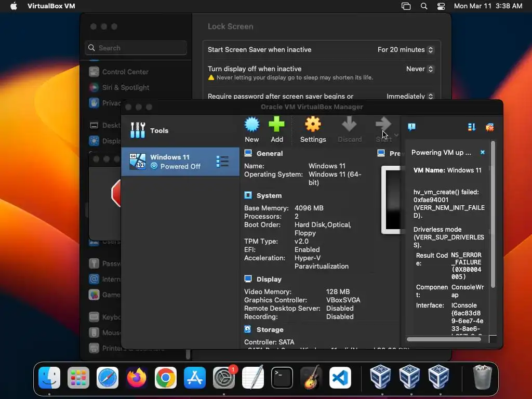
Task: Open Launchpad from the Dock
Action: click(78, 378)
